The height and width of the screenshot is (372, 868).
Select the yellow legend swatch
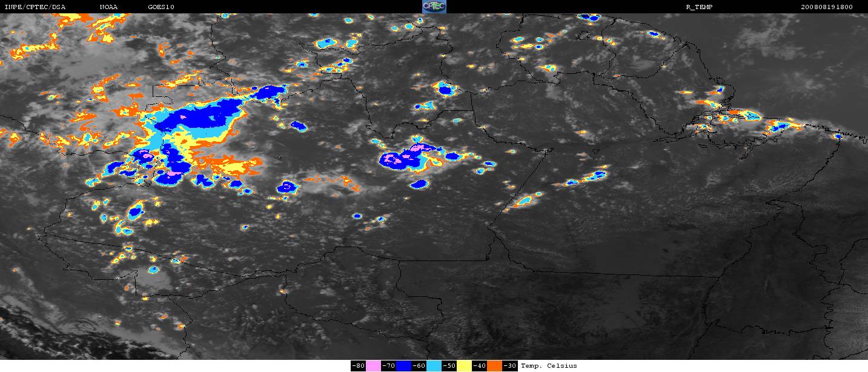(x=464, y=366)
